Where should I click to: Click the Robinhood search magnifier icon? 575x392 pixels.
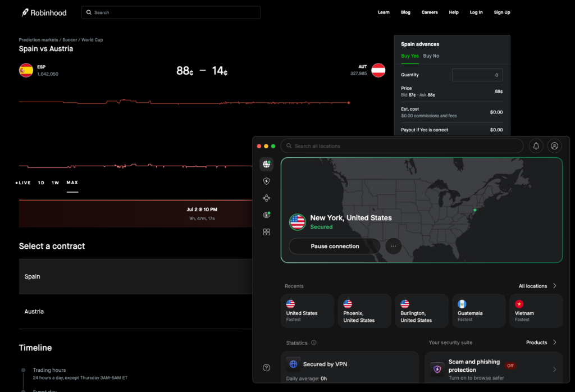(x=89, y=12)
